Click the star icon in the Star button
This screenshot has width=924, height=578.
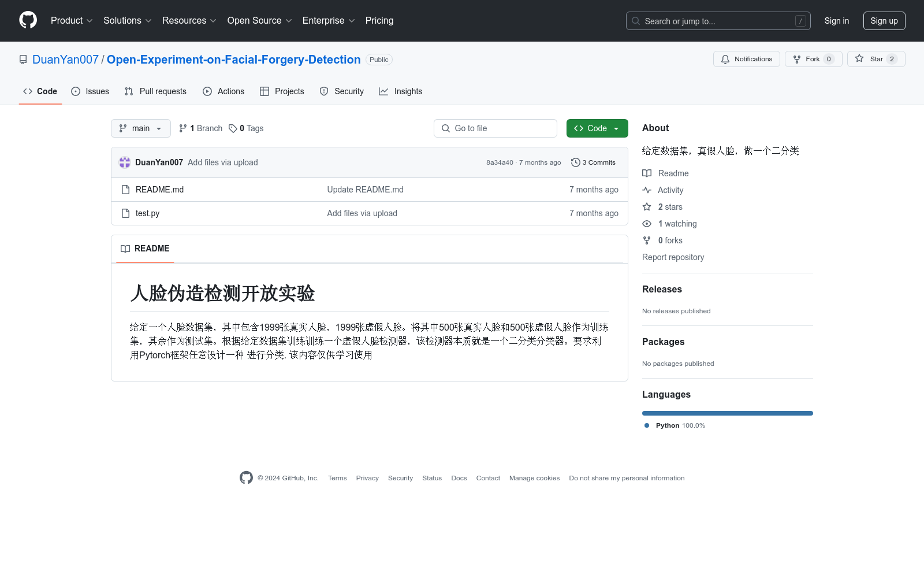pyautogui.click(x=859, y=59)
